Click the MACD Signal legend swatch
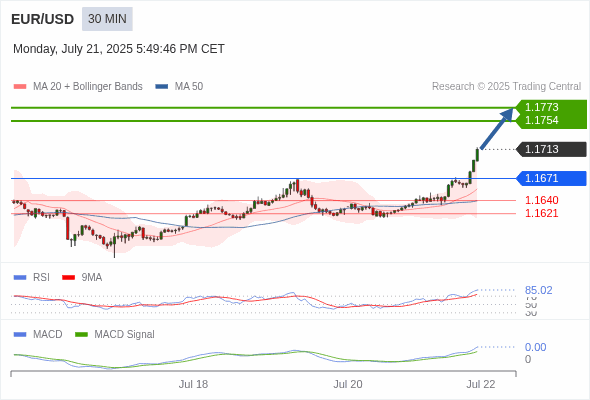The height and width of the screenshot is (400, 590). tap(81, 335)
